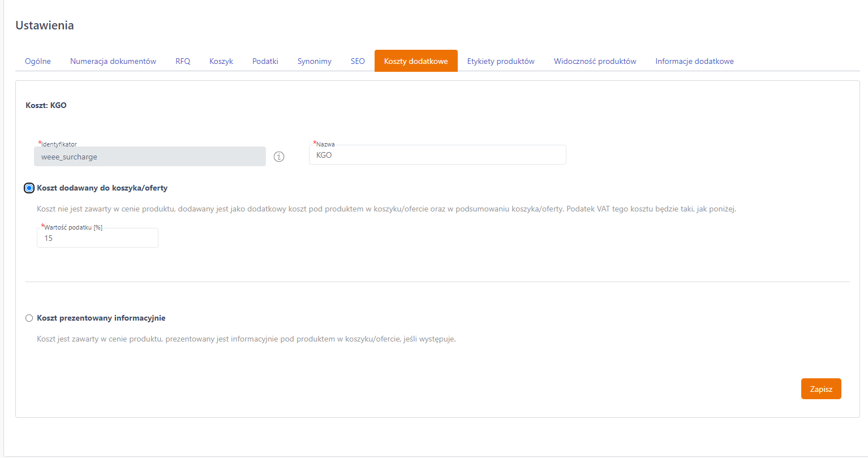The width and height of the screenshot is (868, 458).
Task: Go to the Koszyk tab
Action: [221, 61]
